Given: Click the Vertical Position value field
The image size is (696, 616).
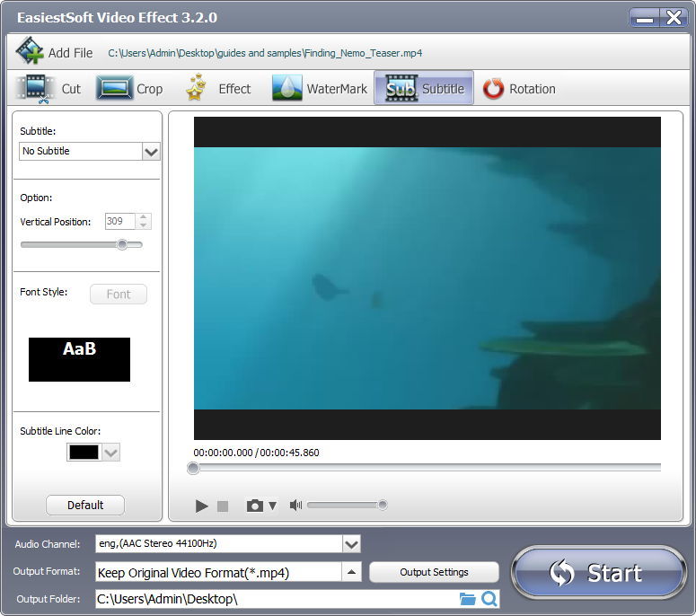Looking at the screenshot, I should pos(119,221).
